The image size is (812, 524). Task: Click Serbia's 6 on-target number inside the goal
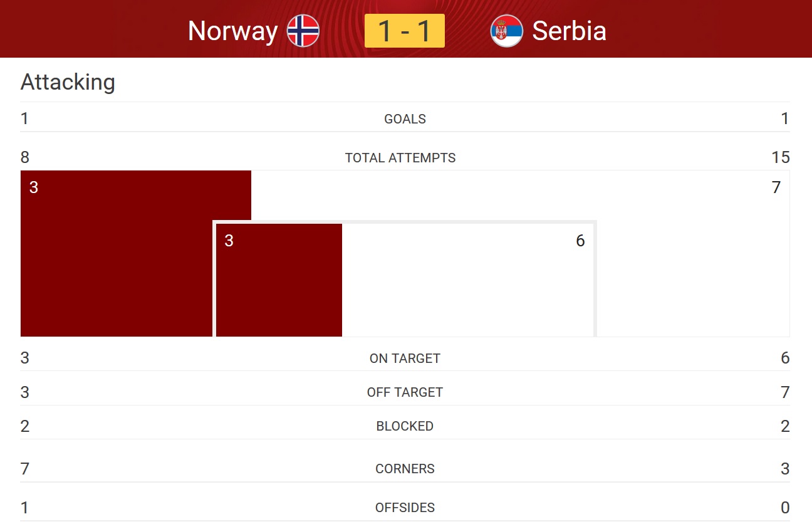(580, 241)
